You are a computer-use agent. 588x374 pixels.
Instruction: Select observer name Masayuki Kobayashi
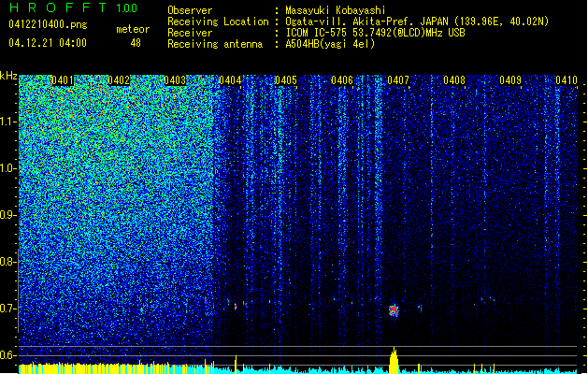pos(335,10)
